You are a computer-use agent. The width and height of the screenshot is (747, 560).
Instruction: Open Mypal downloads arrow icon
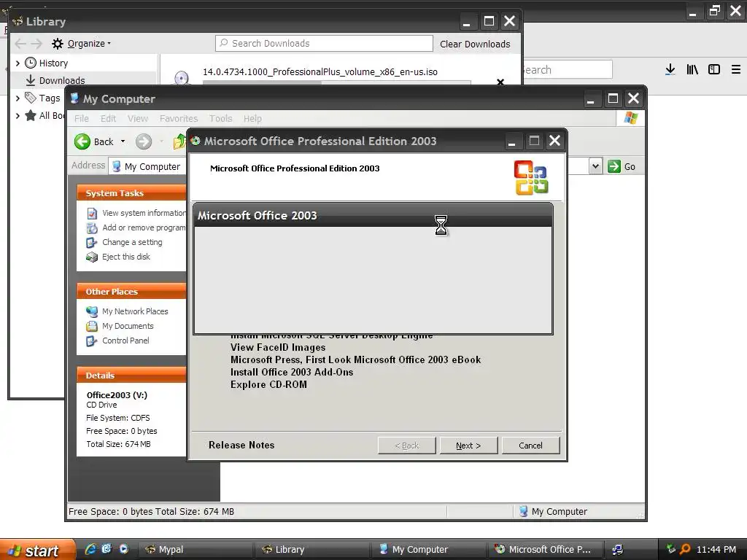(670, 69)
